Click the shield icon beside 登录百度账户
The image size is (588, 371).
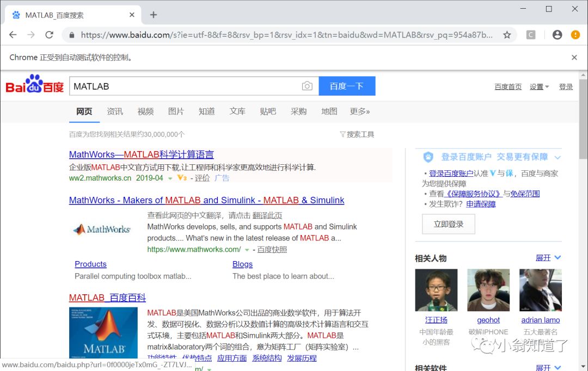coord(428,157)
